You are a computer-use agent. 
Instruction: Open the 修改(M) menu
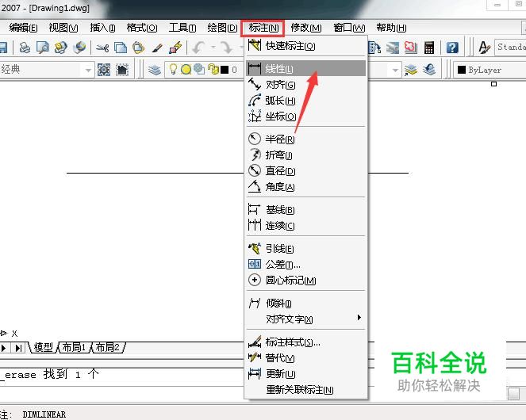click(306, 28)
